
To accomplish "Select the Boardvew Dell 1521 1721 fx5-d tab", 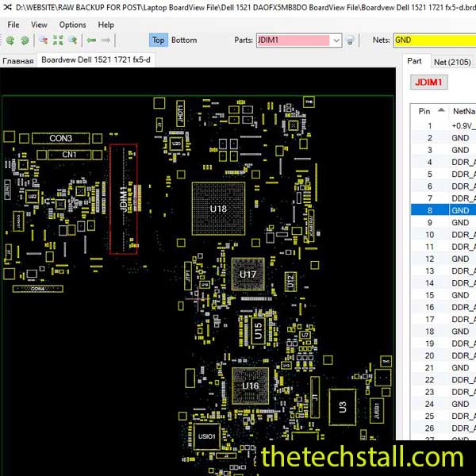I will [96, 59].
